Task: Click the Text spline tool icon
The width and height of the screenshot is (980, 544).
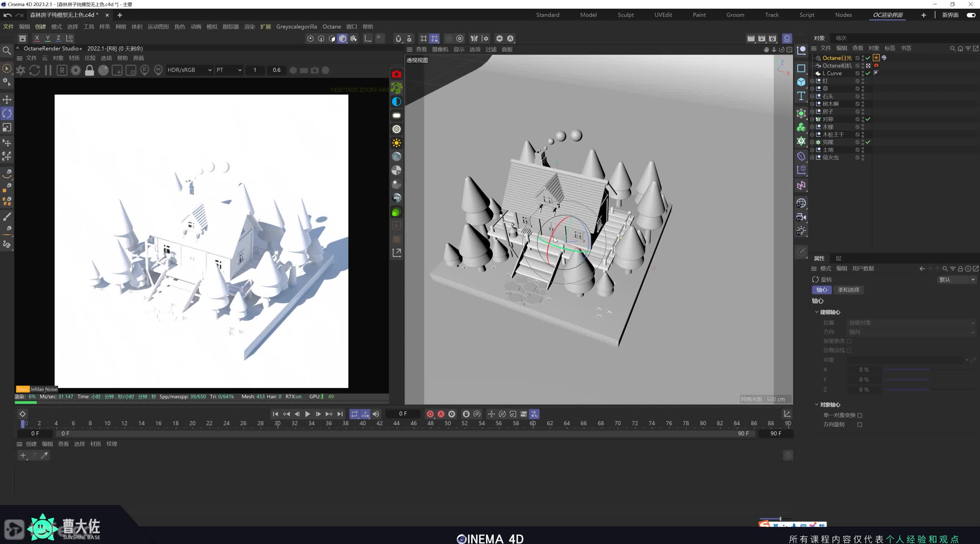Action: pyautogui.click(x=801, y=96)
